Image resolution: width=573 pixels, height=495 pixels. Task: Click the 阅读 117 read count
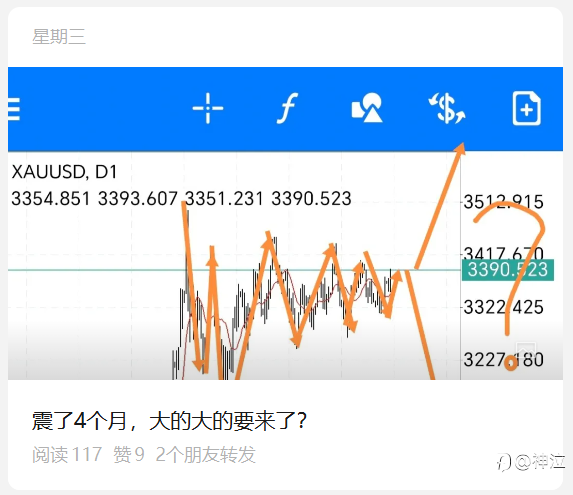(67, 455)
